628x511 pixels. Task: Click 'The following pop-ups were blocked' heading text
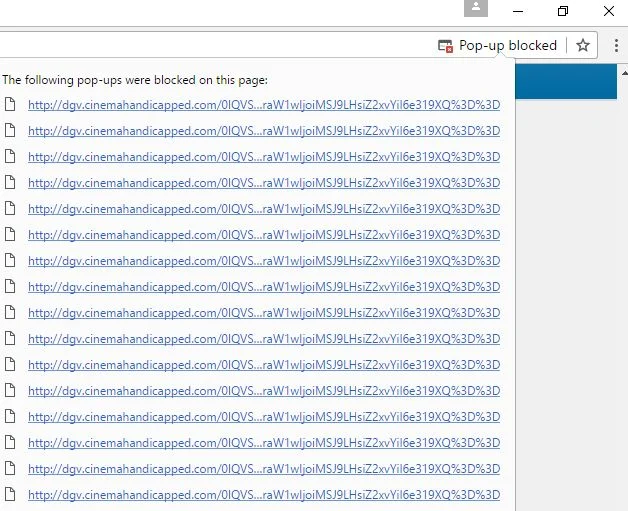tap(135, 80)
